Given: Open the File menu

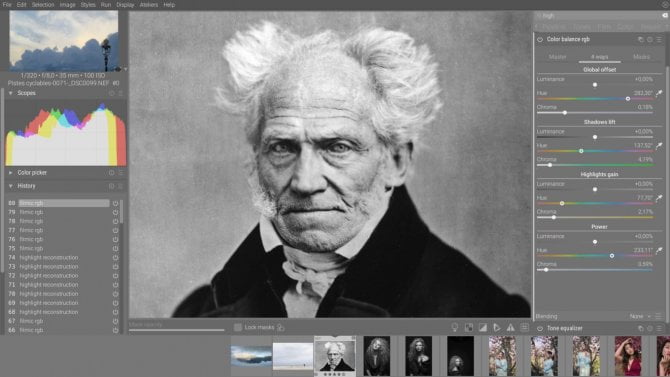Looking at the screenshot, I should coord(7,5).
